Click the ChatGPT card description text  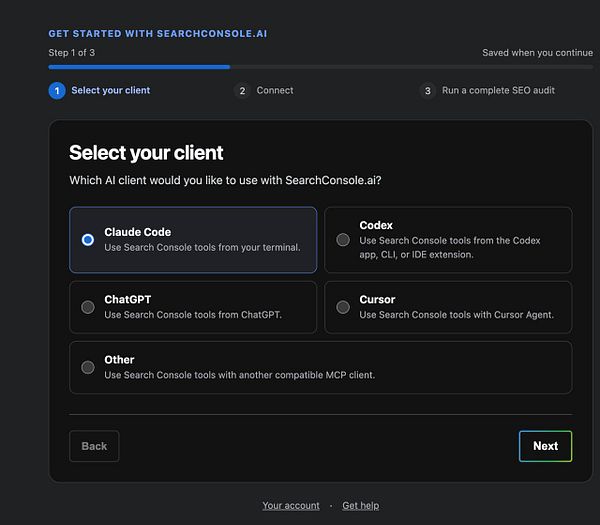click(193, 315)
